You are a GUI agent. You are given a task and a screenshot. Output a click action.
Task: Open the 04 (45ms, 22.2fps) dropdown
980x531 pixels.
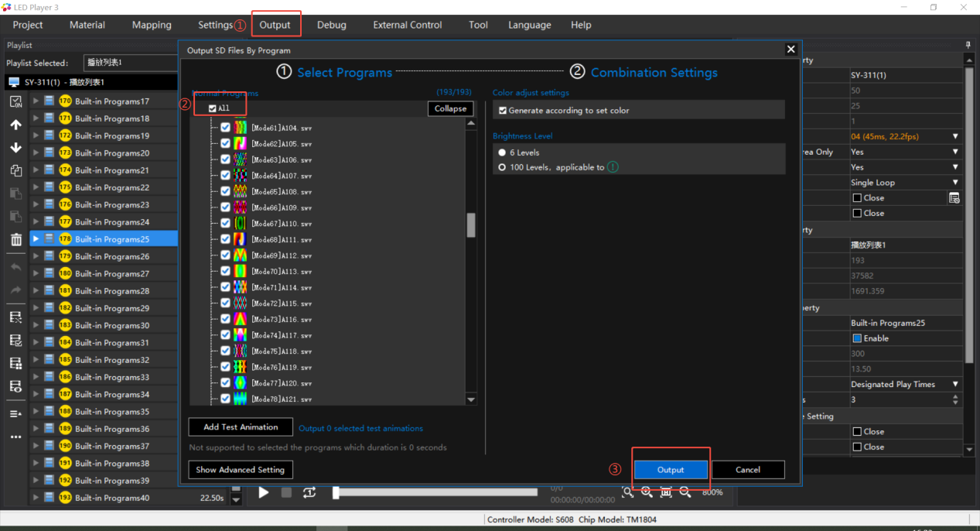click(x=955, y=137)
